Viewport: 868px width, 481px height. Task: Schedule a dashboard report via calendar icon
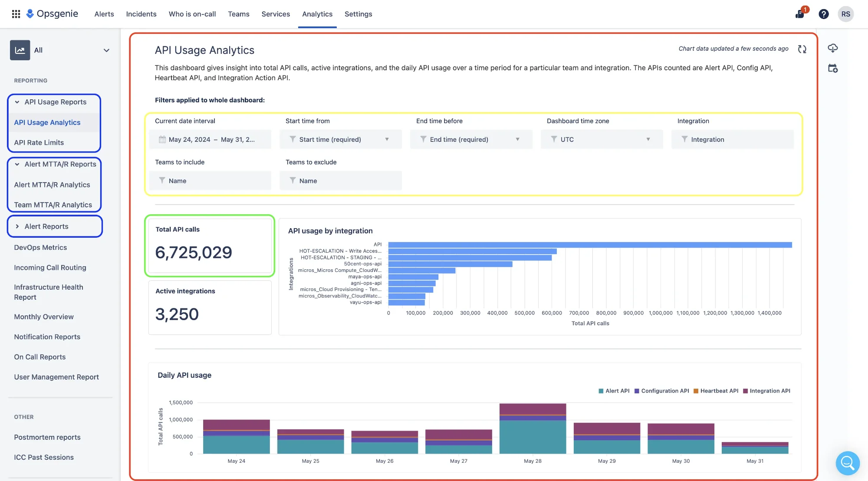pyautogui.click(x=833, y=68)
